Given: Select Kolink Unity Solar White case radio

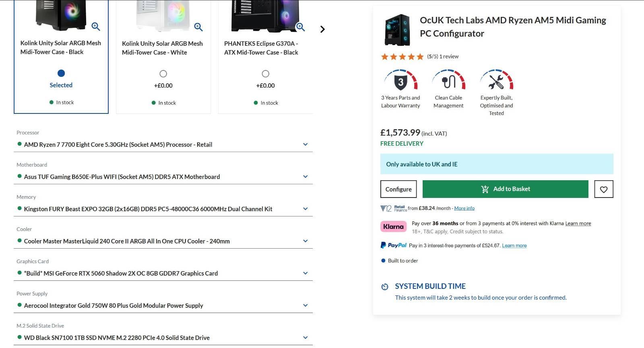Looking at the screenshot, I should pyautogui.click(x=163, y=74).
